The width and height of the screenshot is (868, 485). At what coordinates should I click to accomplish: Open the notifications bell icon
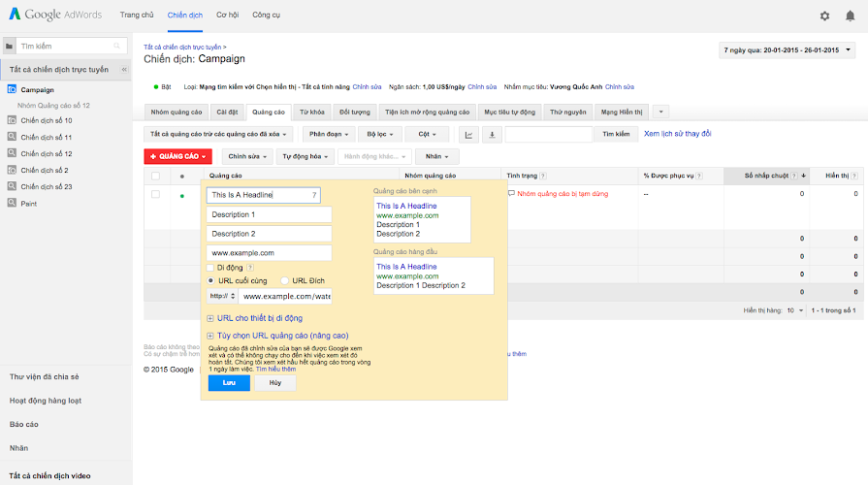point(850,16)
